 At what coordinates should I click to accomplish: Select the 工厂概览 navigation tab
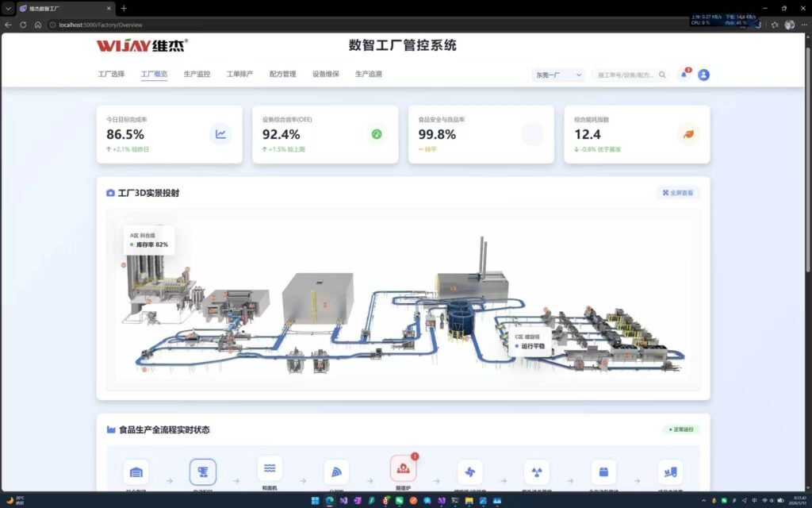point(155,74)
